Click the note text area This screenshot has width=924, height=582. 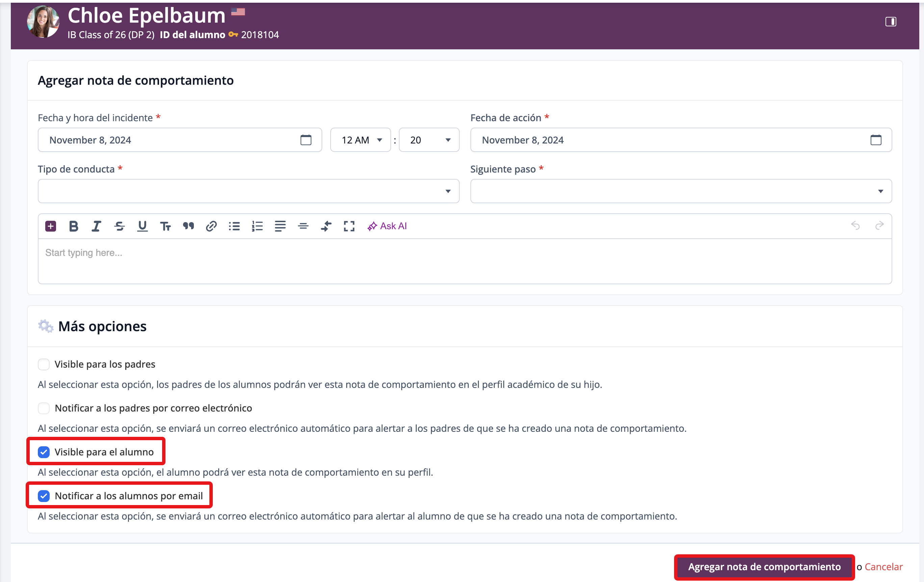pyautogui.click(x=464, y=261)
